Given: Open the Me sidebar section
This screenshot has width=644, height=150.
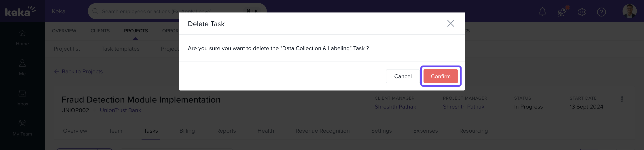Looking at the screenshot, I should point(22,67).
